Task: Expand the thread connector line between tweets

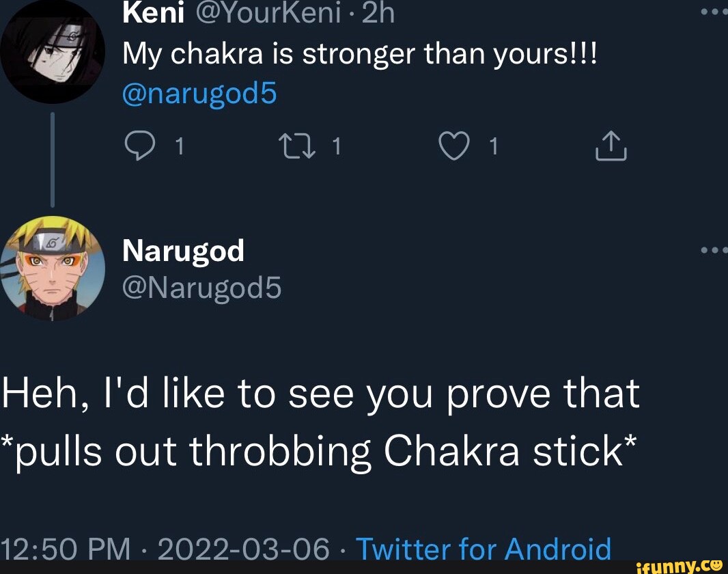Action: point(53,157)
